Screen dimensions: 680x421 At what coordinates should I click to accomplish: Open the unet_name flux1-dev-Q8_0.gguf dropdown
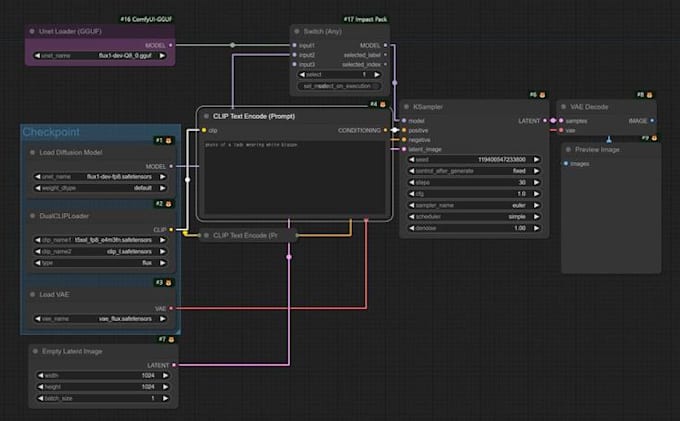tap(98, 57)
